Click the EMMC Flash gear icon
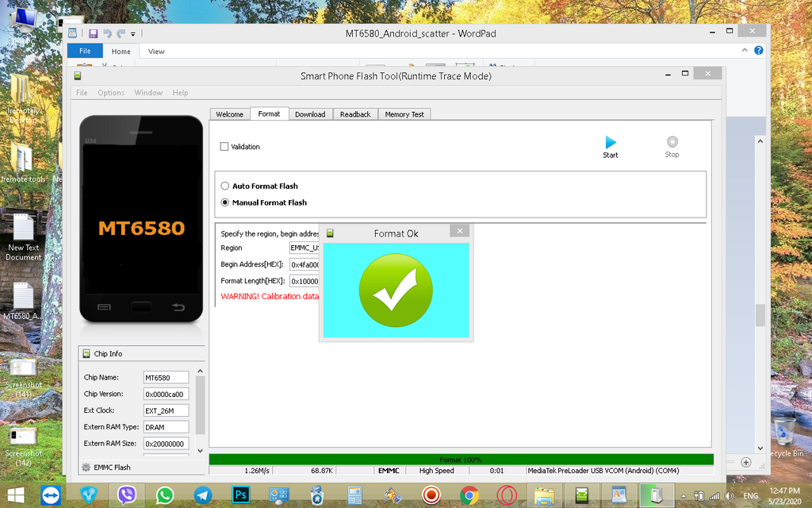Viewport: 812px width, 508px height. 86,467
